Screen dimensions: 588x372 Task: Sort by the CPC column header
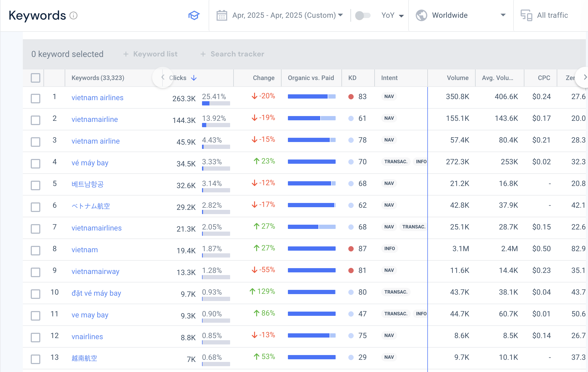point(544,78)
